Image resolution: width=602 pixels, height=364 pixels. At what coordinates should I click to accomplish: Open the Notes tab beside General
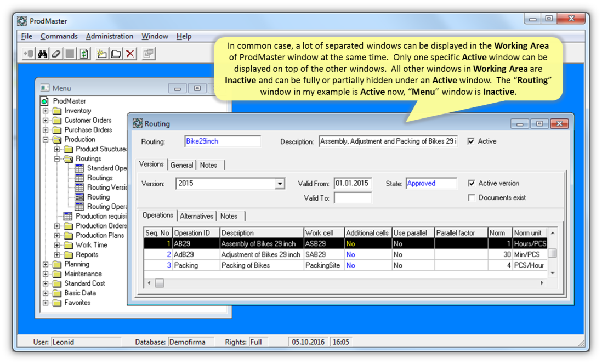209,165
